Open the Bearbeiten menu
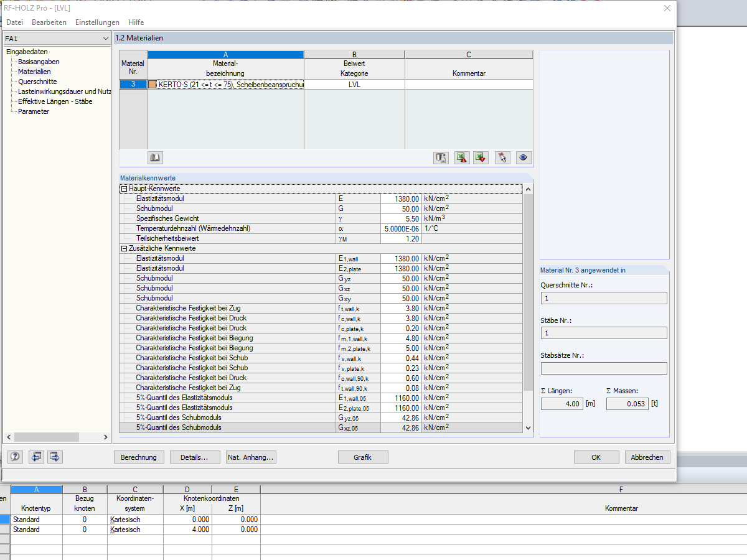Viewport: 747px width, 560px height. click(x=49, y=22)
